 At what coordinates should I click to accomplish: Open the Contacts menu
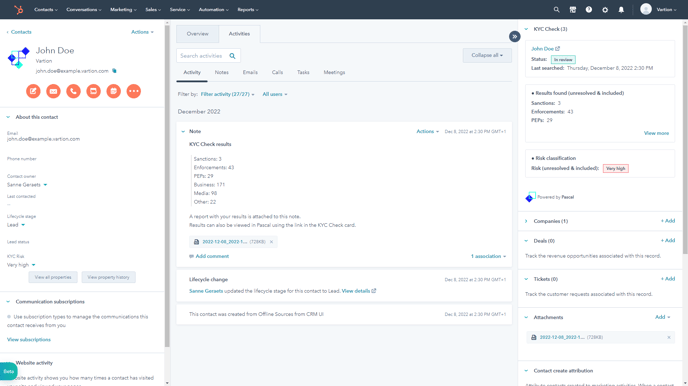[x=46, y=10]
